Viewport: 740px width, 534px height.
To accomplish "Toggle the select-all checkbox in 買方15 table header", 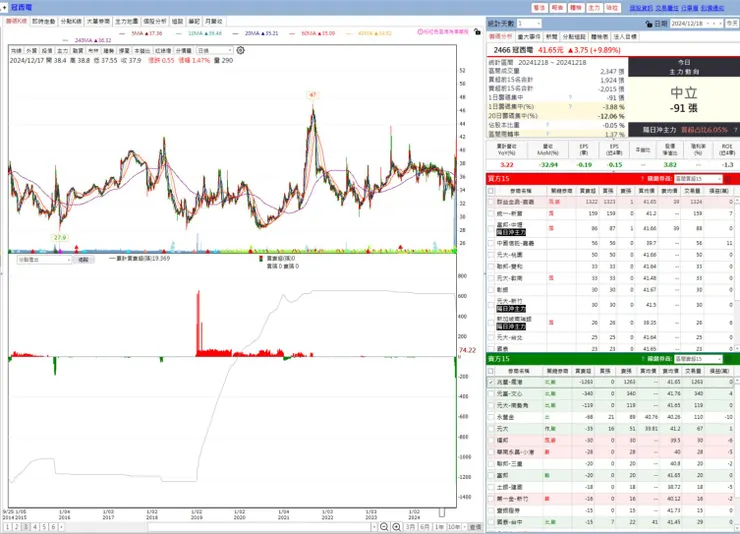I will (491, 191).
